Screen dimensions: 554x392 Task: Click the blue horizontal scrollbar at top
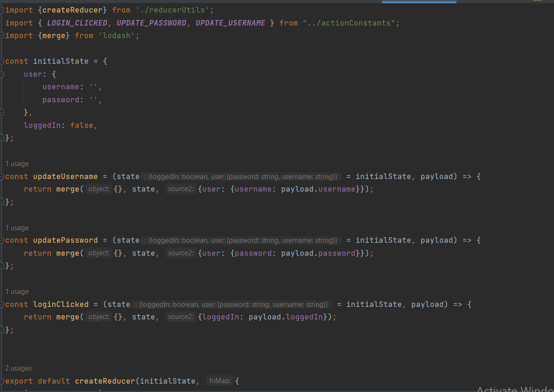[x=418, y=2]
